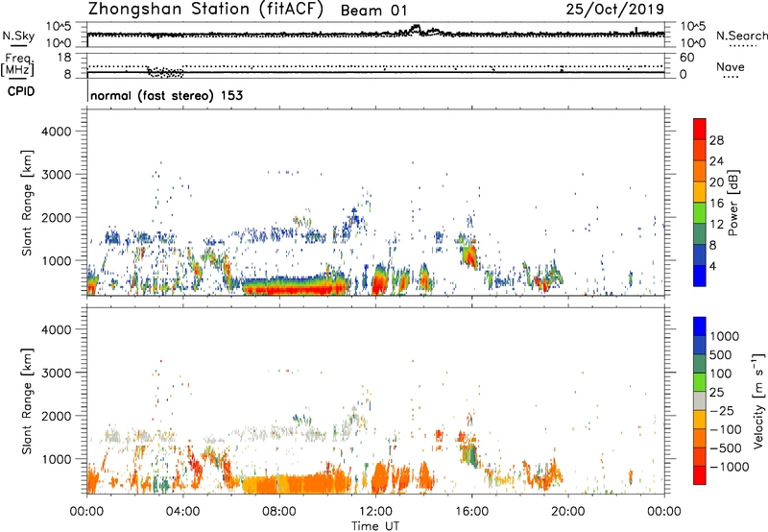Click the 'N.Sky' legend label
The width and height of the screenshot is (768, 532).
coord(18,36)
